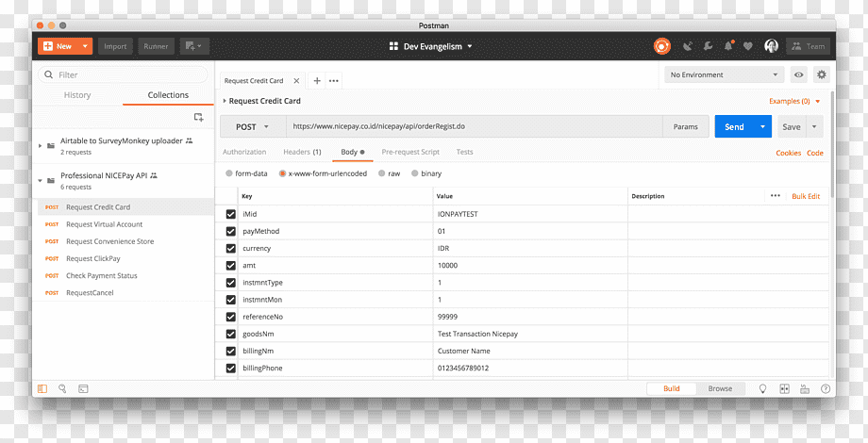This screenshot has height=443, width=868.
Task: Uncheck the currency parameter checkbox
Action: coord(231,248)
